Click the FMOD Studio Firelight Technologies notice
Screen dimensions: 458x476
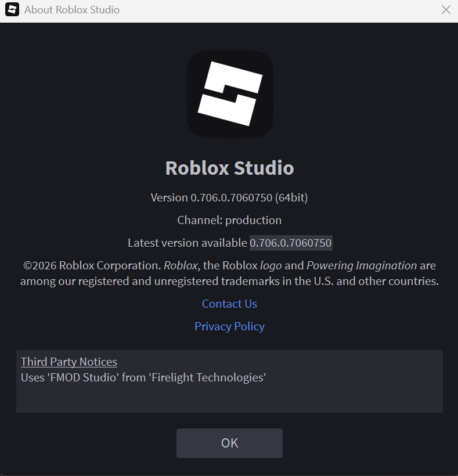143,378
